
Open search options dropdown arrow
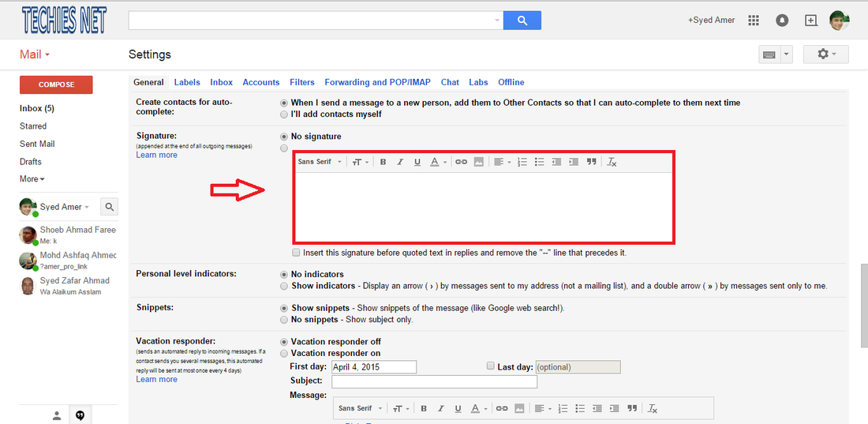tap(496, 21)
